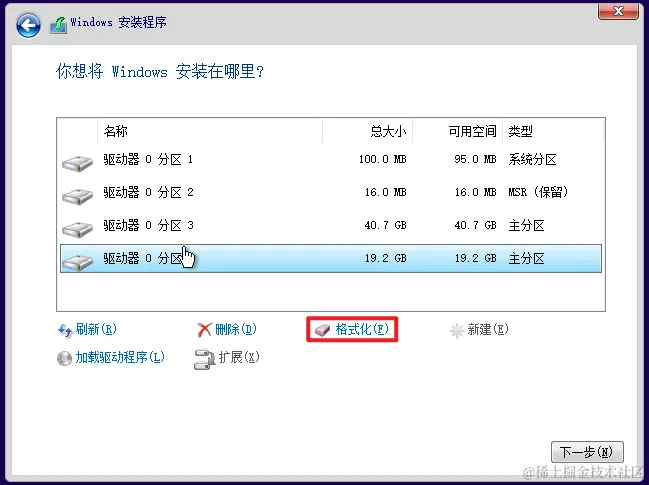The image size is (649, 485).
Task: Click the 名称 column header
Action: click(210, 131)
